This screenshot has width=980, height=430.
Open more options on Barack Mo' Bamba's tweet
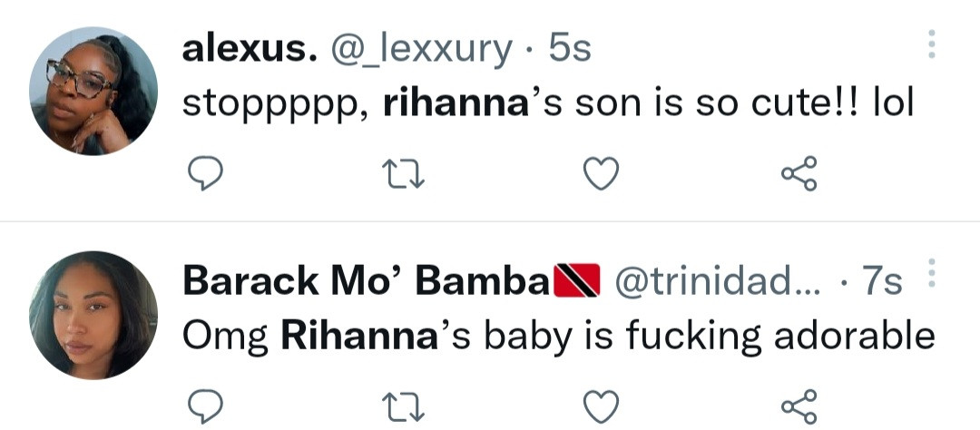pos(932,277)
